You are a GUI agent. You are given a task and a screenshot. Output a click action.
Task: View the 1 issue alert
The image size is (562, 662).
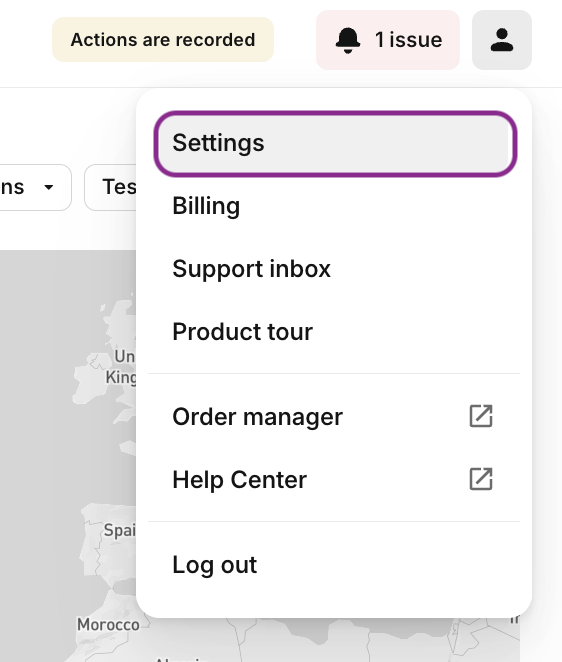(x=388, y=40)
